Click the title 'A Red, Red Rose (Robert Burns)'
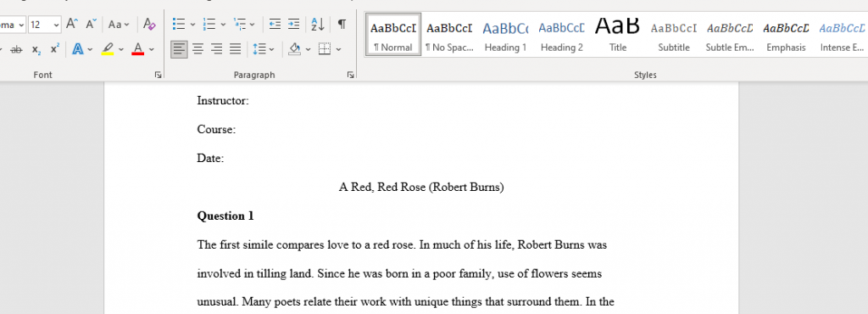 tap(421, 188)
